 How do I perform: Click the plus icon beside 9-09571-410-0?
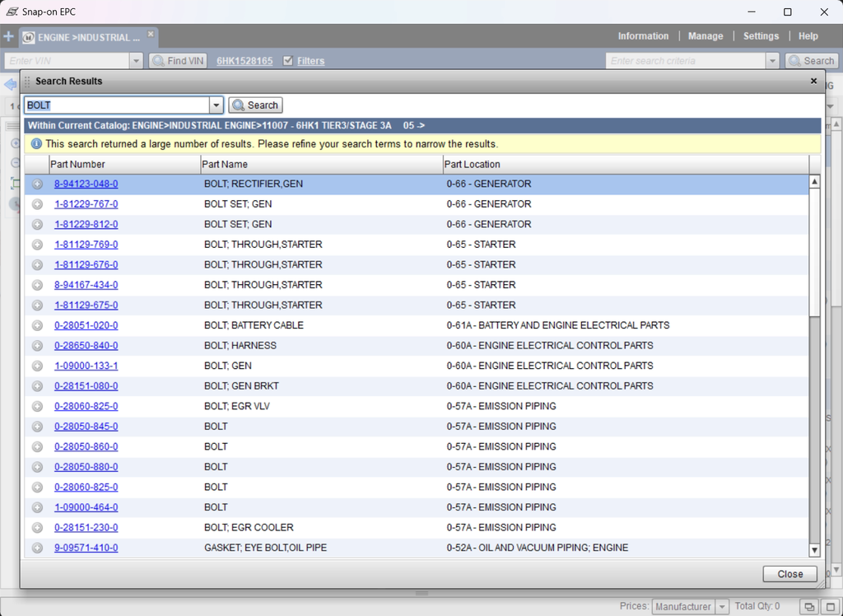click(x=37, y=548)
